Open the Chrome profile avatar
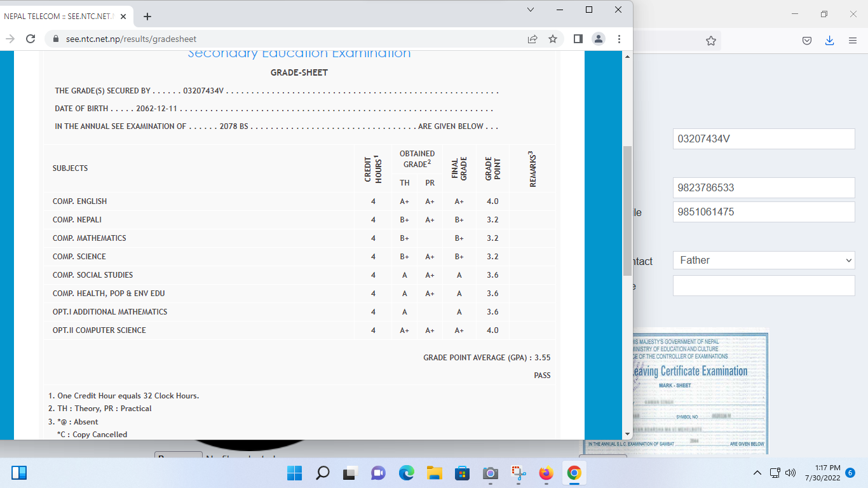The width and height of the screenshot is (868, 488). click(x=599, y=39)
